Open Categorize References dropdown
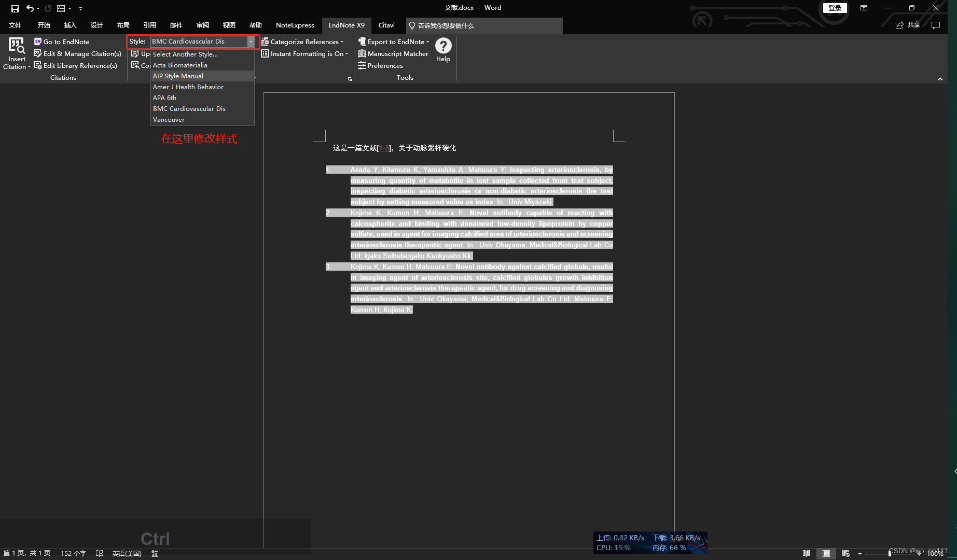Viewport: 957px width, 560px height. point(302,41)
